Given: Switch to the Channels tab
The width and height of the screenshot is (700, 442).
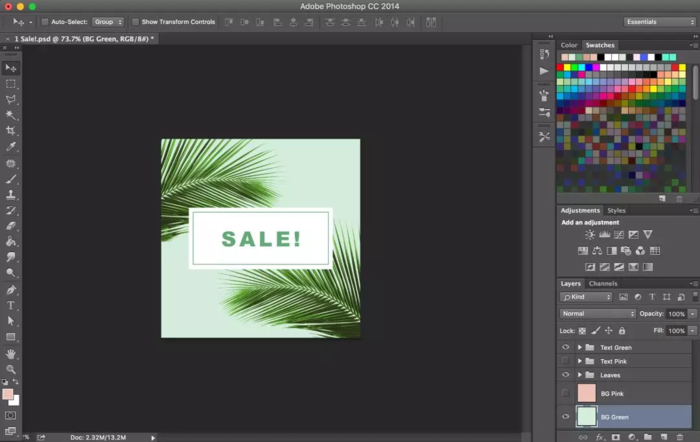Looking at the screenshot, I should [x=603, y=284].
